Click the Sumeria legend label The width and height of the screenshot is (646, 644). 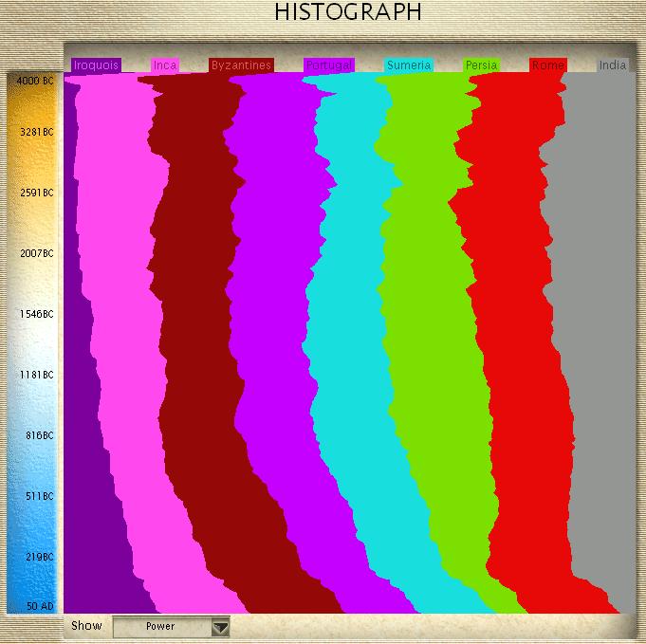pyautogui.click(x=409, y=65)
